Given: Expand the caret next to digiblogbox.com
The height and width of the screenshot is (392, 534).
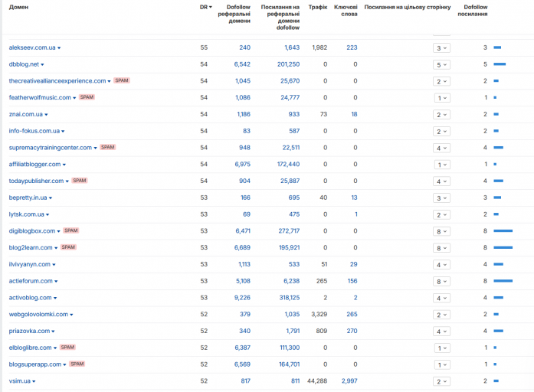Looking at the screenshot, I should coord(58,231).
